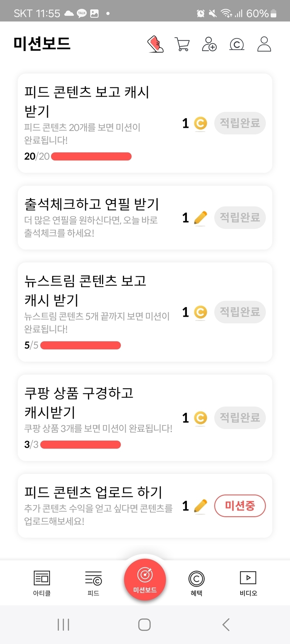
Task: Open the red sneaker step icon
Action: (x=155, y=44)
